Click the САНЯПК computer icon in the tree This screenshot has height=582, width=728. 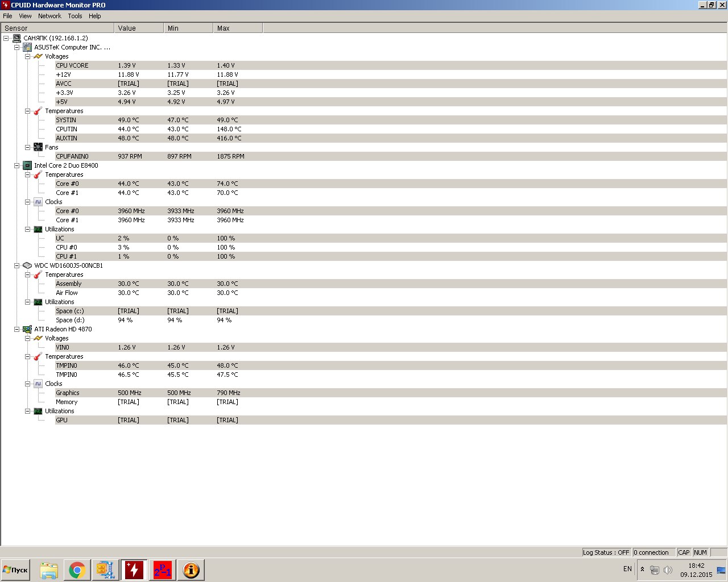16,38
